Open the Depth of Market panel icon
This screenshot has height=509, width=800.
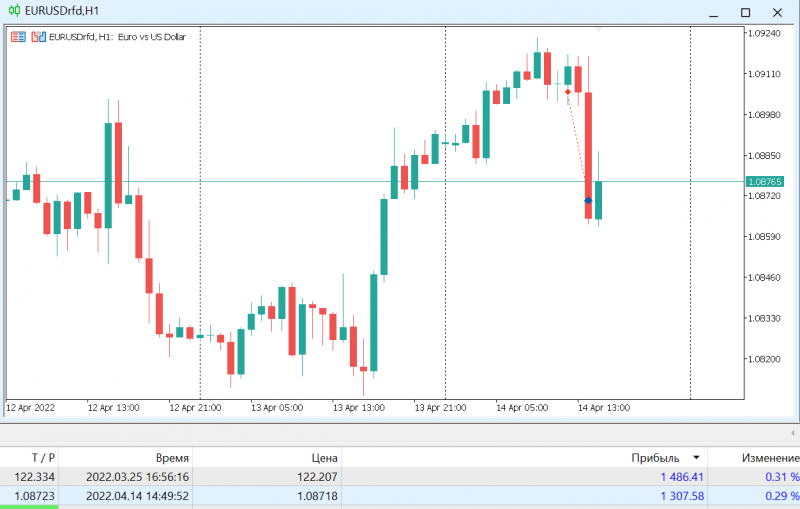tap(18, 37)
